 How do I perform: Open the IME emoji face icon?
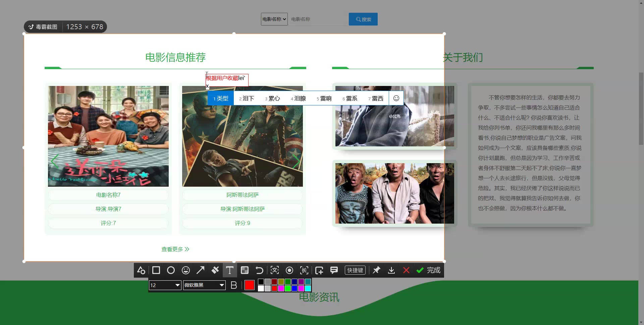tap(396, 98)
